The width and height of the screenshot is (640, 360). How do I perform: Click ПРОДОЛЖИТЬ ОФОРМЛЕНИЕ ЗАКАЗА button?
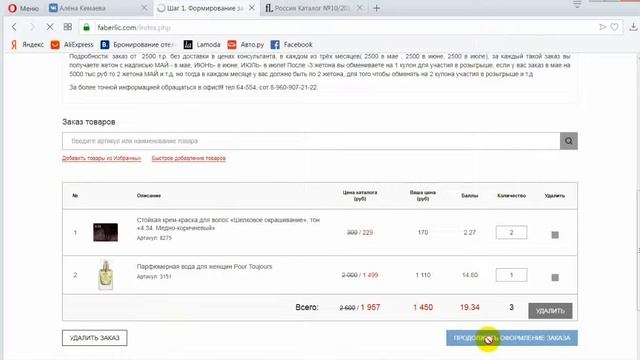point(512,338)
